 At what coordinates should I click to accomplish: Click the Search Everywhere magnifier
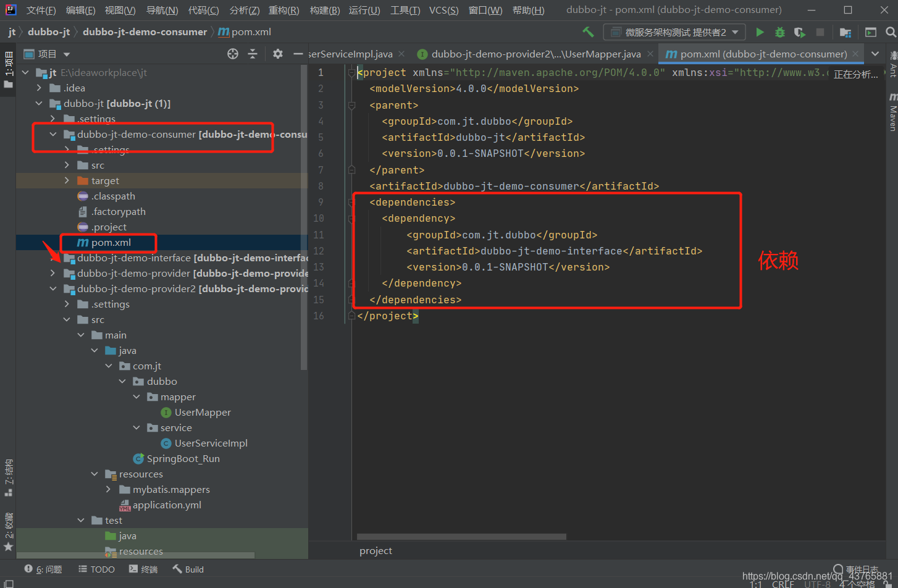[x=891, y=32]
